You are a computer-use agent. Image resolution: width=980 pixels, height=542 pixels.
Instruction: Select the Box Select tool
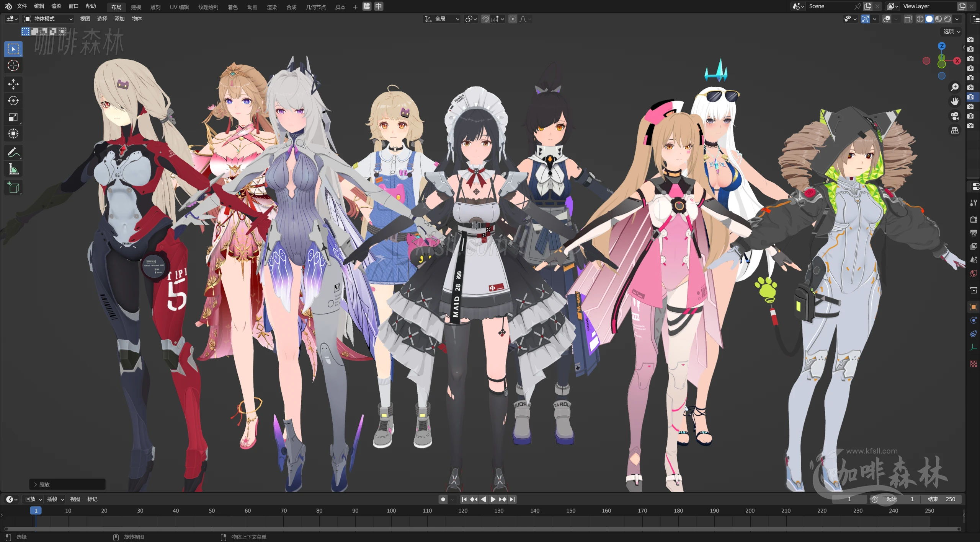(x=13, y=49)
